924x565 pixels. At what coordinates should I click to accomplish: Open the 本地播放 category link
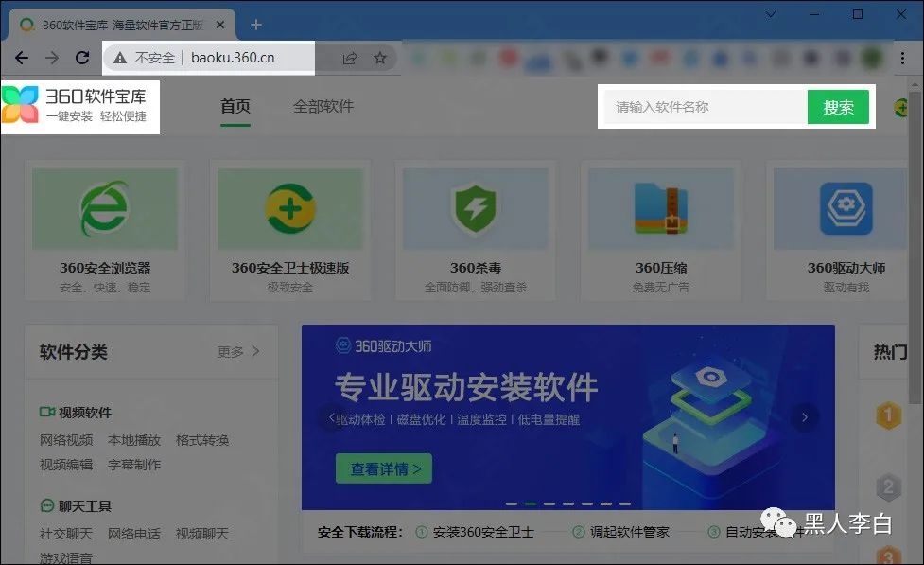(134, 440)
